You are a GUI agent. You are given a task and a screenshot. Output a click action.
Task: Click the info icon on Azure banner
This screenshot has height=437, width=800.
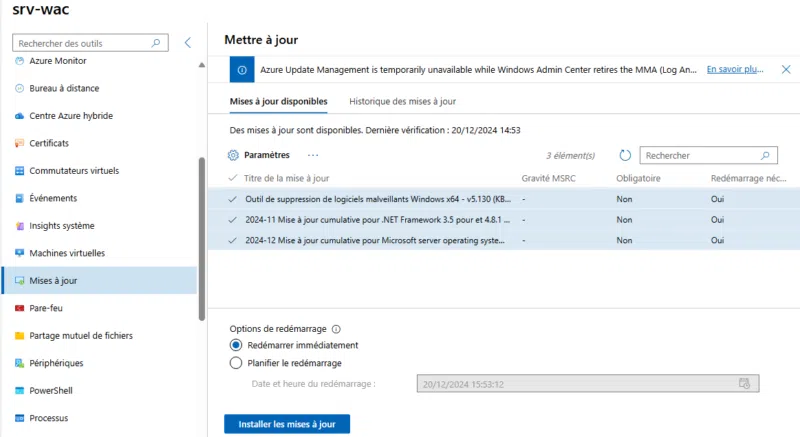coord(242,70)
